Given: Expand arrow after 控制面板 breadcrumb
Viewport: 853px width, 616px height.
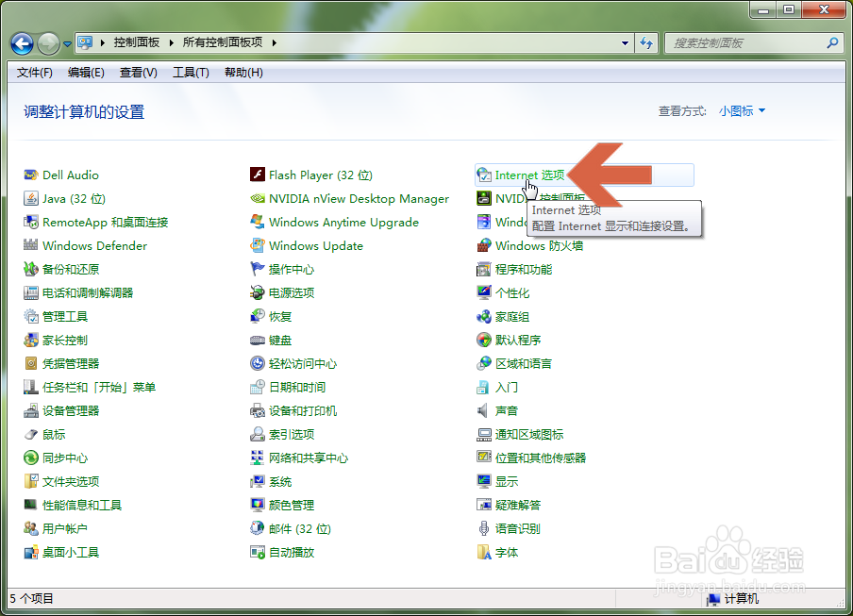Looking at the screenshot, I should pos(172,42).
